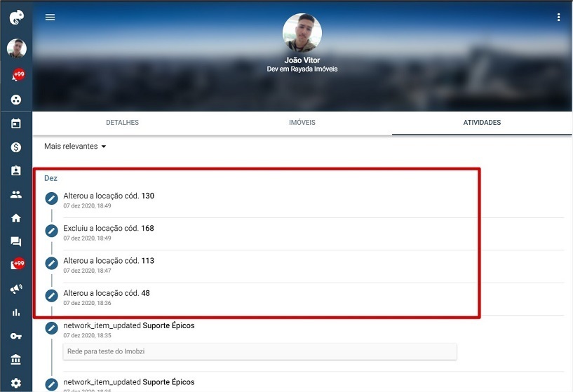This screenshot has width=573, height=392.
Task: Click pencil icon for the 18:35 Suporte Épicos entry with the note box
Action: (x=51, y=328)
